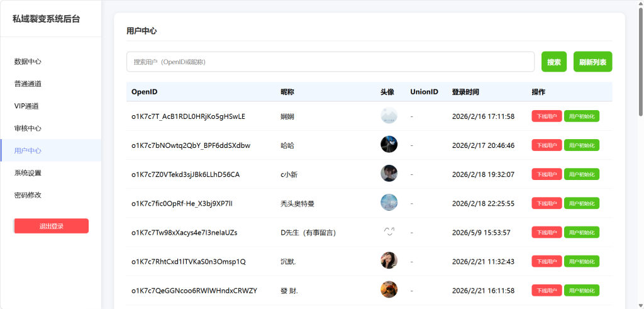Click login time 2026/2/16 17:11:58

tap(484, 116)
